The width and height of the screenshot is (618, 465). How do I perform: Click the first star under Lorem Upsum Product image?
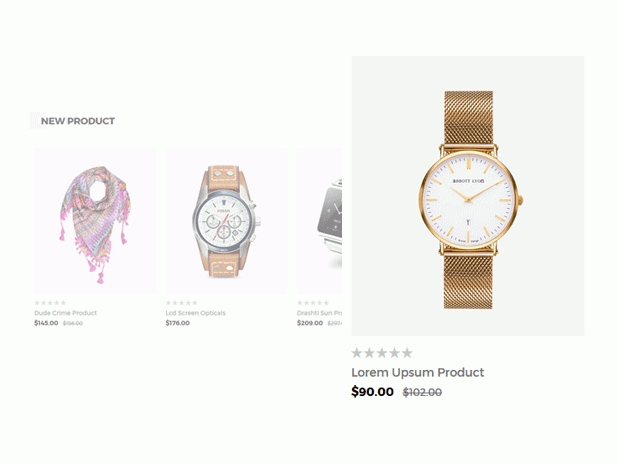(x=357, y=353)
